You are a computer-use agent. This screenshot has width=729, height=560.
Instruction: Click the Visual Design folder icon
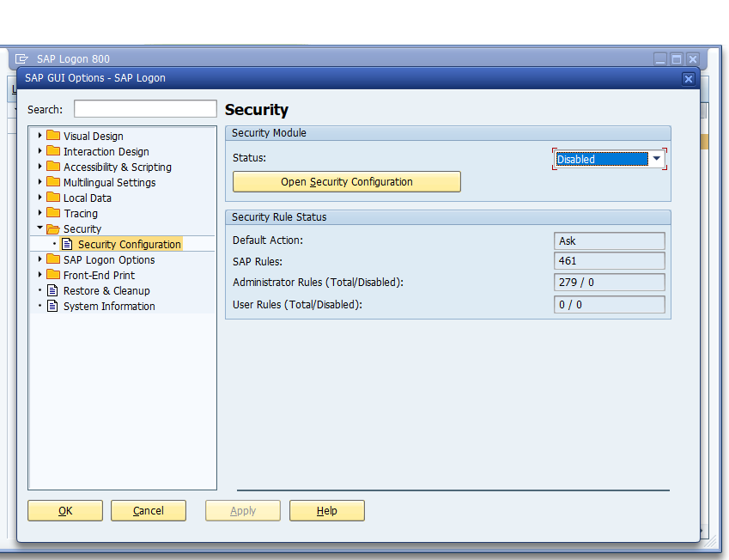point(53,136)
